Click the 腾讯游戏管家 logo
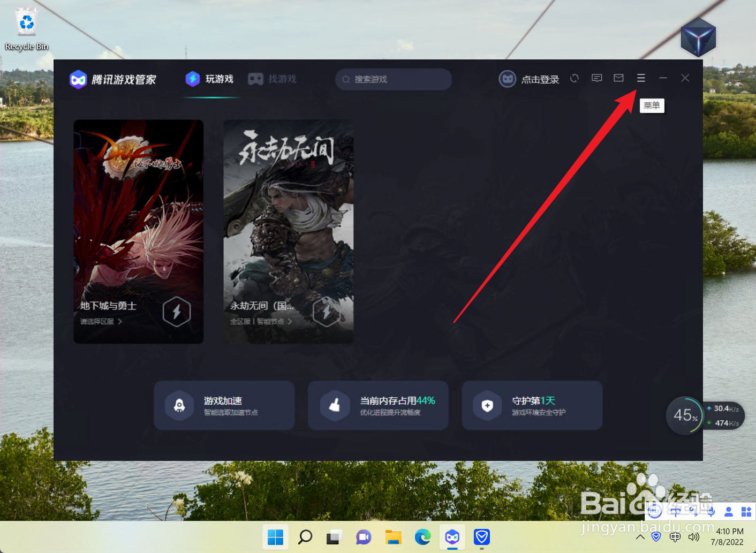Viewport: 756px width, 553px height. (x=112, y=79)
